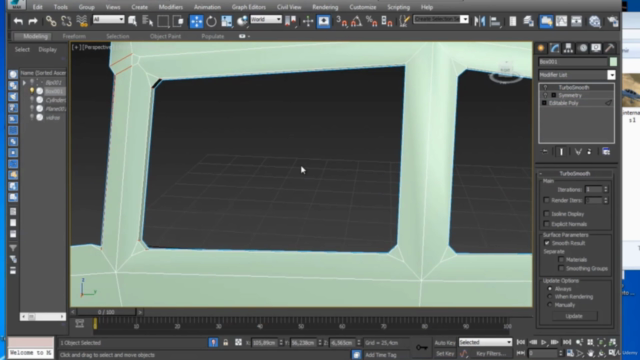Image resolution: width=640 pixels, height=360 pixels.
Task: Uncheck the Smooth Result checkbox
Action: tap(547, 243)
